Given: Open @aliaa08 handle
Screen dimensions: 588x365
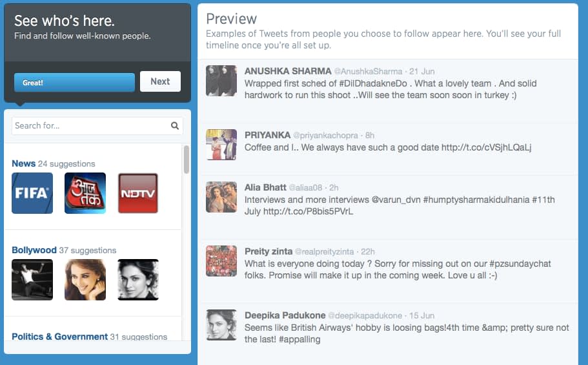Looking at the screenshot, I should click(305, 188).
